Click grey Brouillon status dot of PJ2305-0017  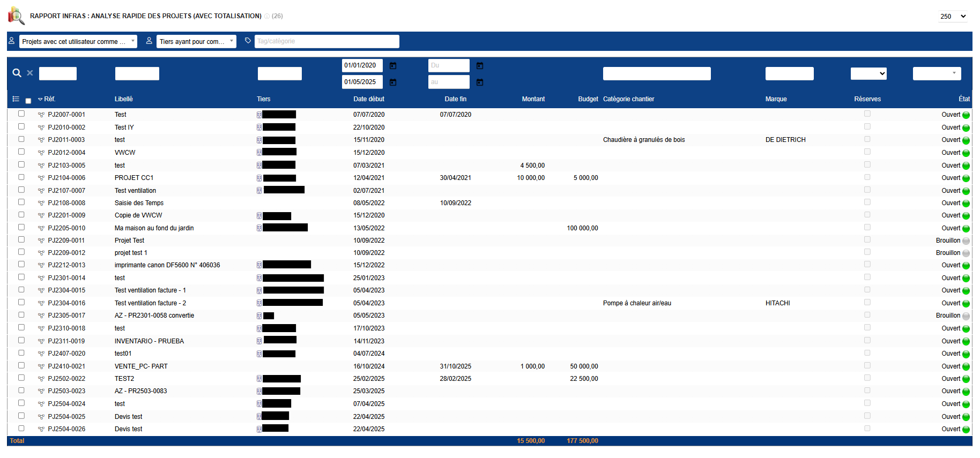click(x=966, y=316)
